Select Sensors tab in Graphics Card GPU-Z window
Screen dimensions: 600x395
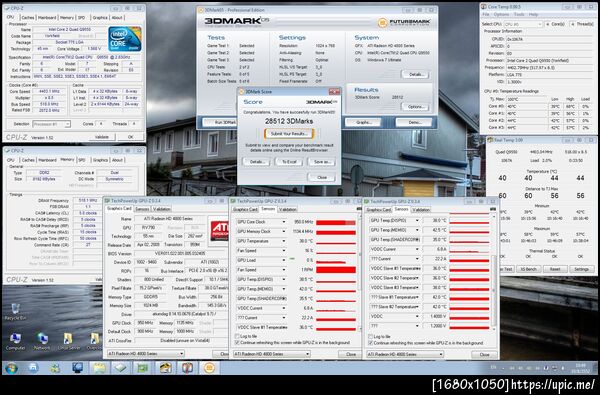pos(142,209)
